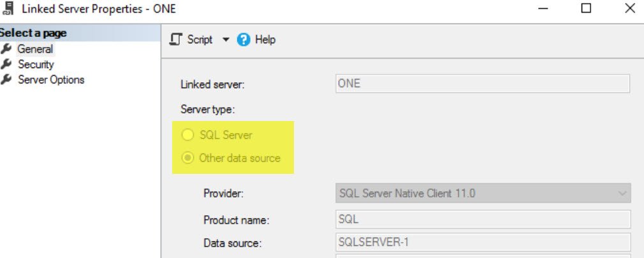This screenshot has width=644, height=258.
Task: Click the Linked server label
Action: (212, 85)
